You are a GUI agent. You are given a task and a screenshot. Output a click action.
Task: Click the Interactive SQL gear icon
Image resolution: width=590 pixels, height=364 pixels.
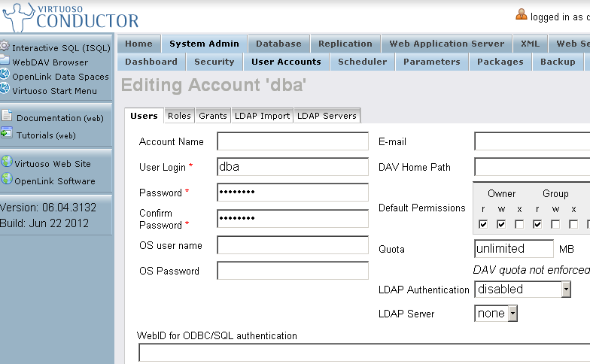(x=5, y=47)
